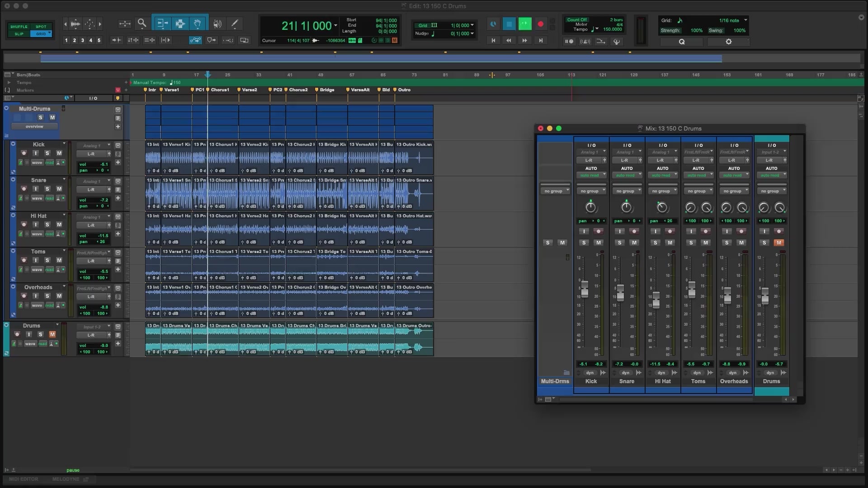
Task: Select the Zoomer magnifier tool
Action: pos(142,23)
